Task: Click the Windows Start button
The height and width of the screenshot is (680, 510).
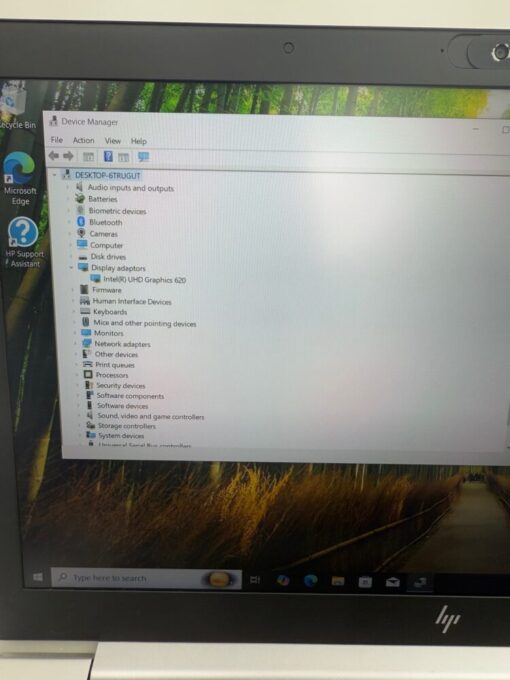Action: [x=38, y=576]
